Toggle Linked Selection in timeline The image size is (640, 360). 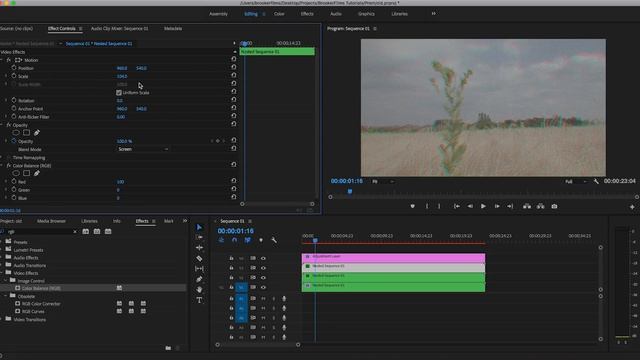[x=247, y=240]
